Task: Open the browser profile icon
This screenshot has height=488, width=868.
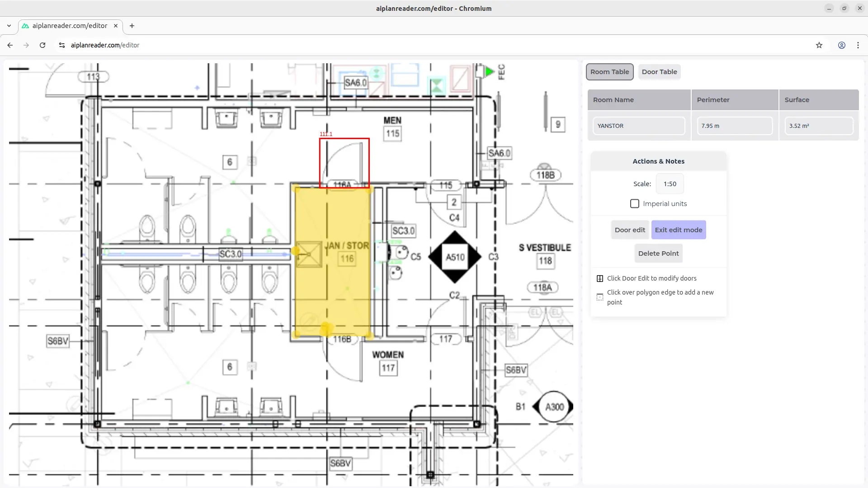Action: pyautogui.click(x=841, y=45)
